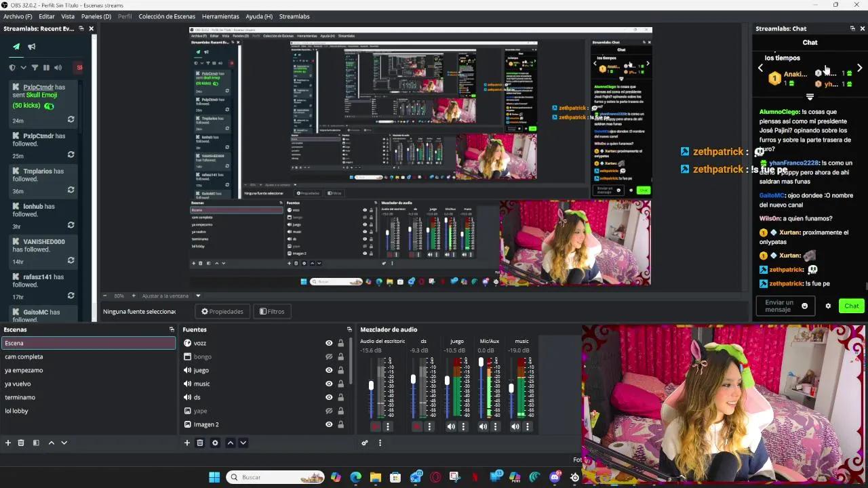Open source properties gear in Fuentes toolbar
This screenshot has width=868, height=488.
click(x=215, y=443)
